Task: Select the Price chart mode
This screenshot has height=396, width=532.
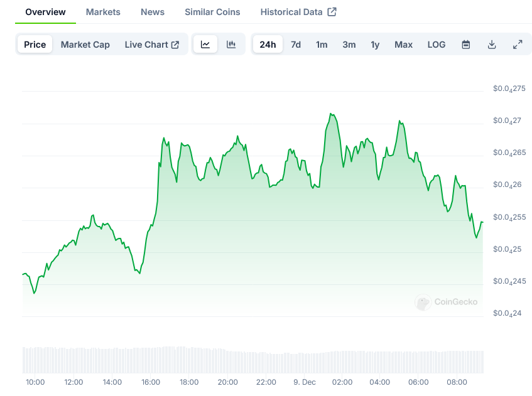Action: pos(35,45)
